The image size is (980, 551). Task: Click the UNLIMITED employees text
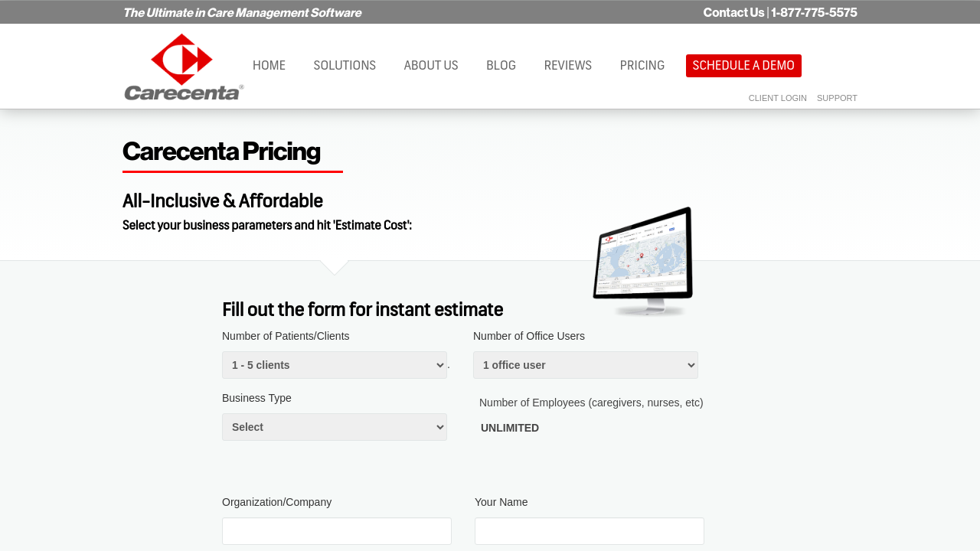[510, 428]
